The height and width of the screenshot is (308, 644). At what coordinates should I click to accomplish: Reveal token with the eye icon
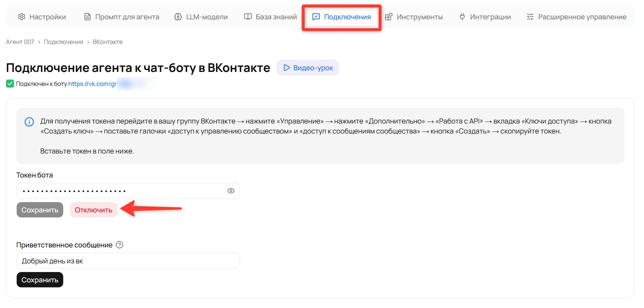click(x=231, y=191)
